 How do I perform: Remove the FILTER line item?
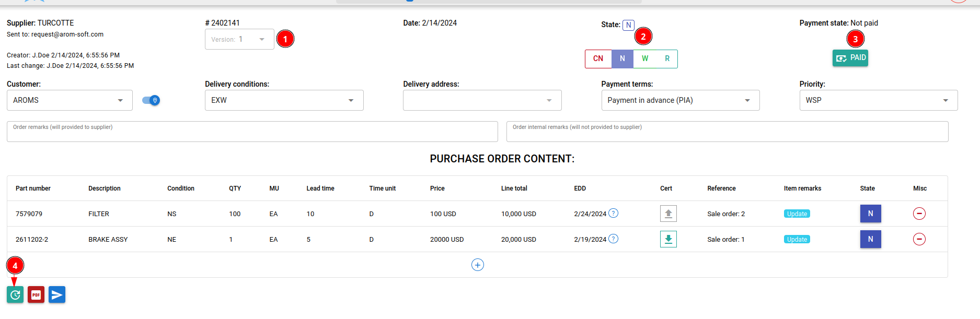pyautogui.click(x=919, y=214)
